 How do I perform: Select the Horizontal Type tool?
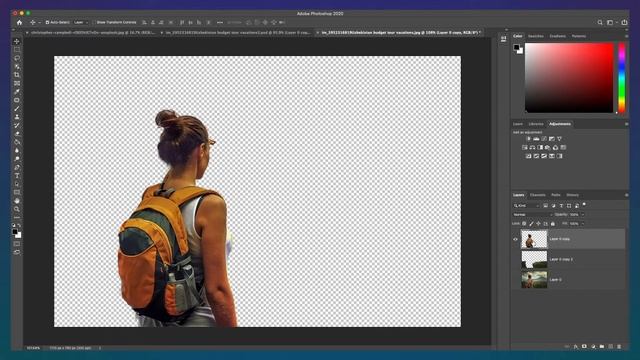[x=17, y=176]
